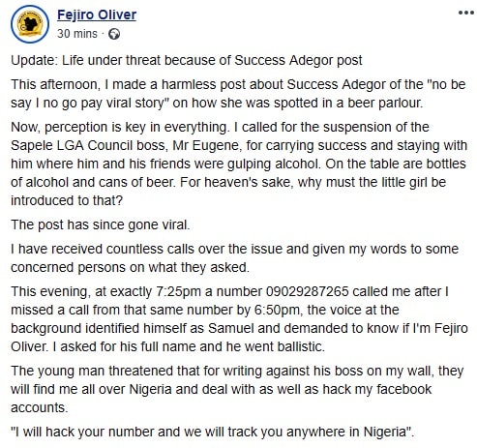
Task: Click the text 'introduced to that?'
Action: pos(67,200)
